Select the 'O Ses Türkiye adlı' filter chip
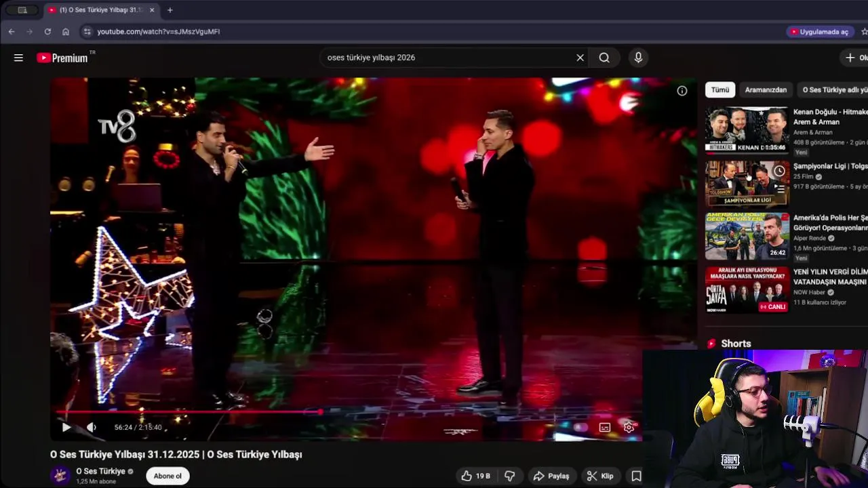Viewport: 868px width, 488px height. [833, 89]
